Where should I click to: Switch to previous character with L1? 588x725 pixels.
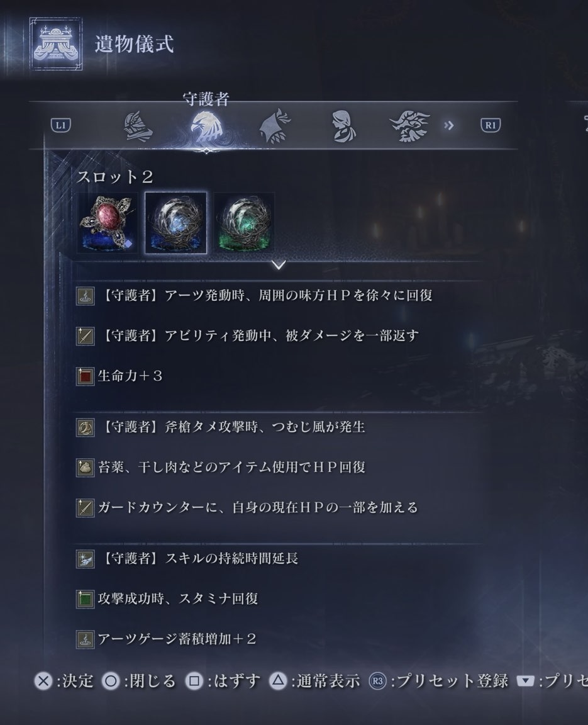point(60,125)
